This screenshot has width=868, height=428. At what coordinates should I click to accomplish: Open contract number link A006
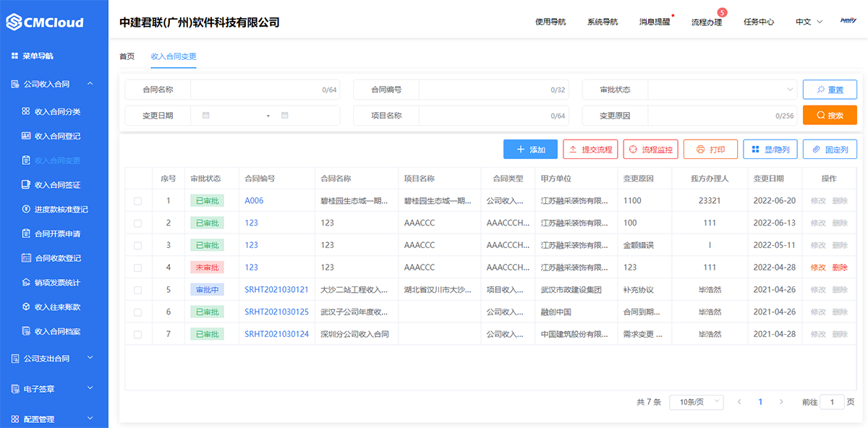click(254, 201)
